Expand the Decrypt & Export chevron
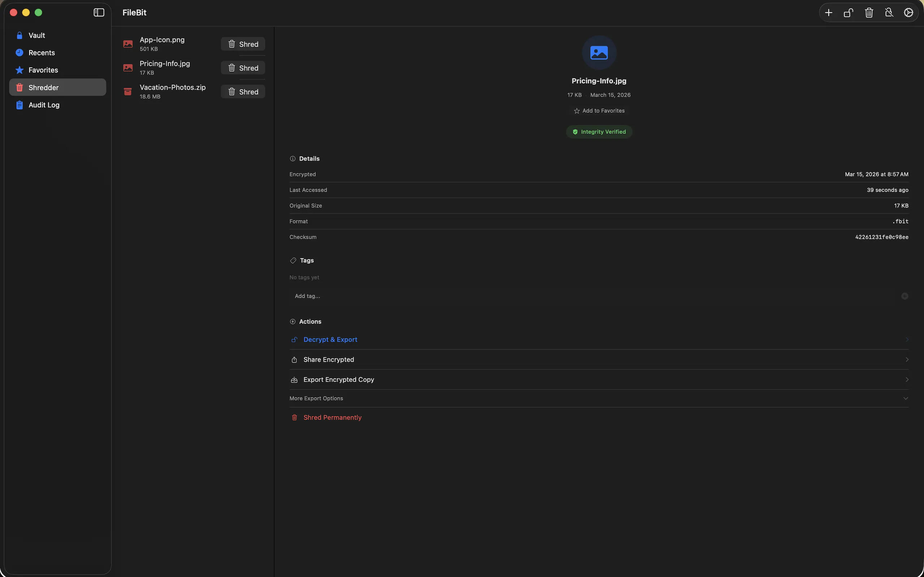This screenshot has height=577, width=924. (x=906, y=339)
